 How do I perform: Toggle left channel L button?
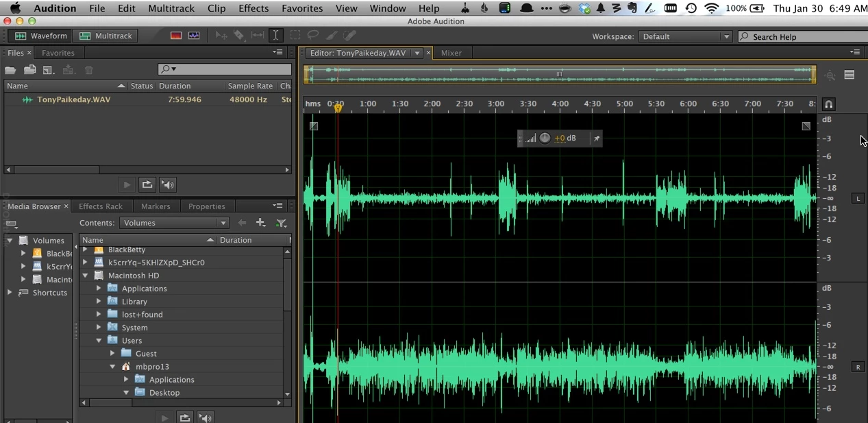click(x=858, y=199)
